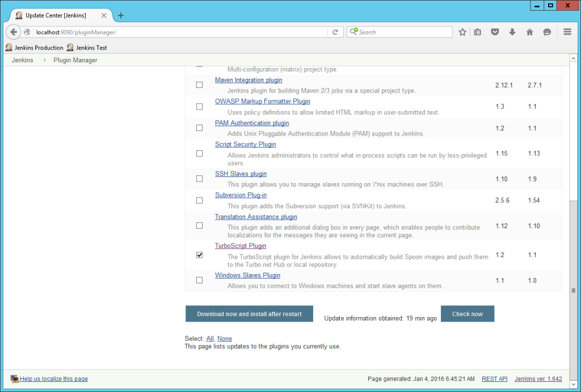Select All plugins via the All link
581x392 pixels.
[209, 338]
